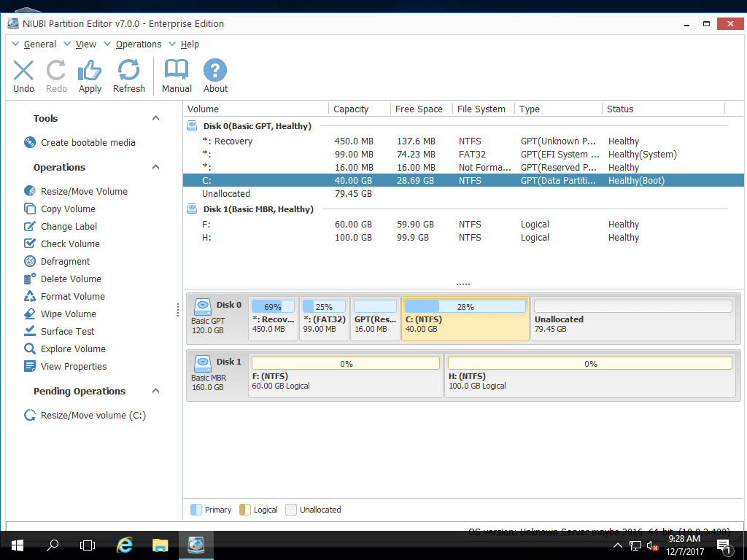
Task: Open the Manual book icon
Action: (x=177, y=71)
